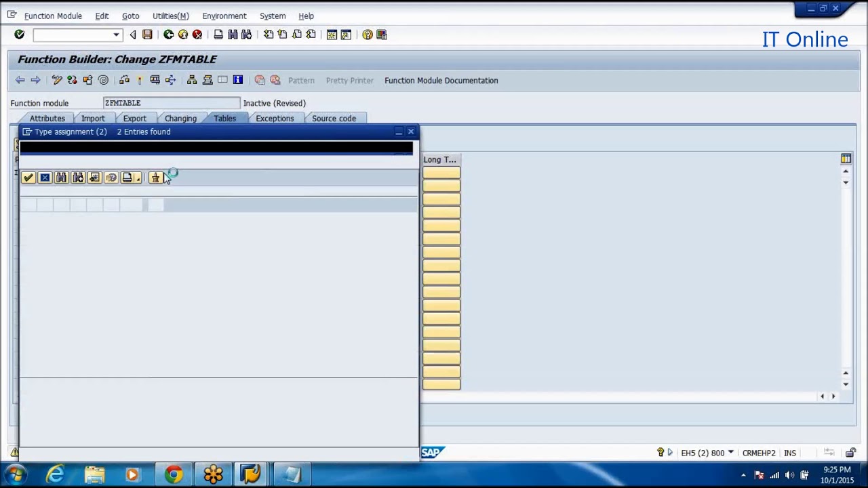
Task: Click the Find binoculars icon in Type assignment dialog
Action: pyautogui.click(x=62, y=178)
